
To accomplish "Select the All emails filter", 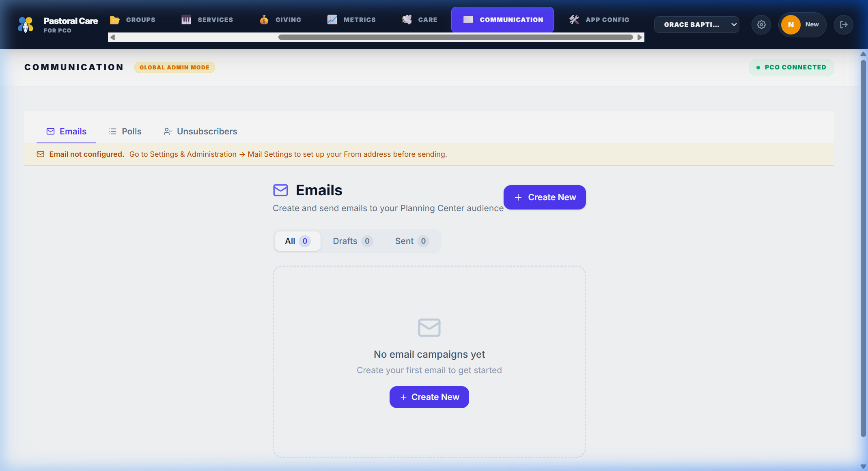I will 297,241.
